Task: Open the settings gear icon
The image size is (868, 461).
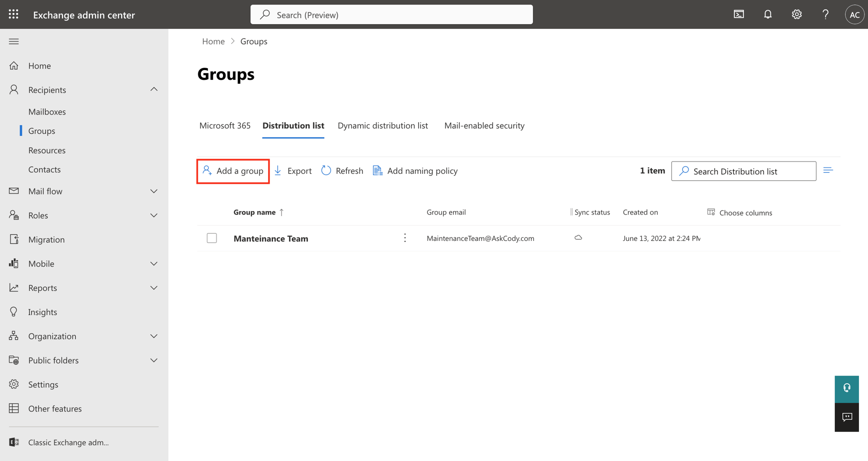Action: coord(796,14)
